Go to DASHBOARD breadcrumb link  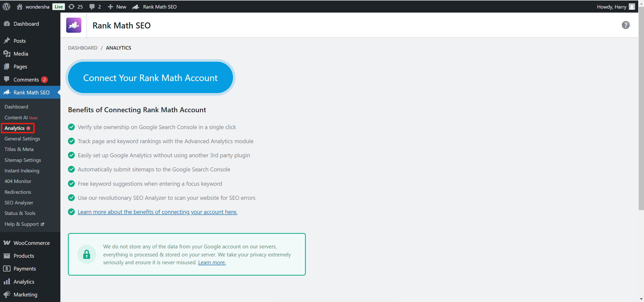click(x=83, y=48)
